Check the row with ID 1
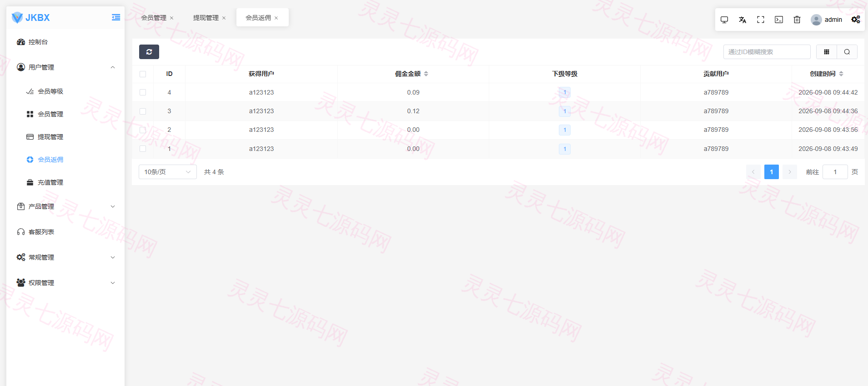Viewport: 868px width, 386px height. click(x=143, y=149)
